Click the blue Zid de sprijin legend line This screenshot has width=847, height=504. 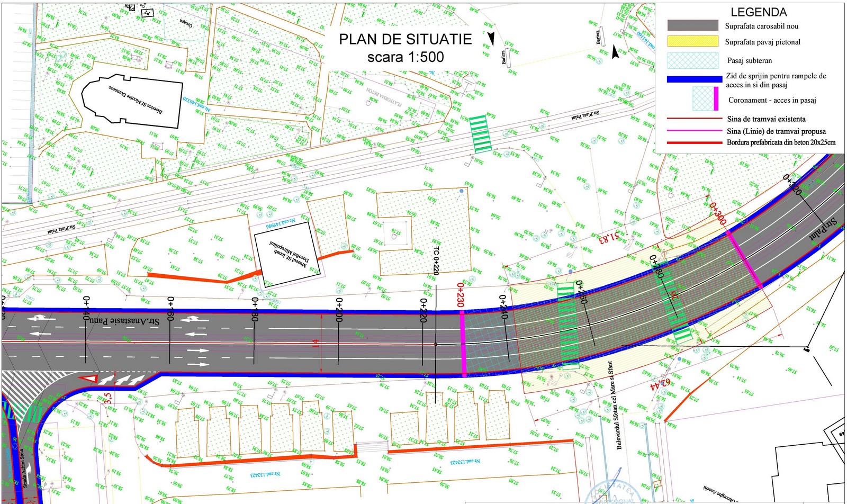(694, 79)
